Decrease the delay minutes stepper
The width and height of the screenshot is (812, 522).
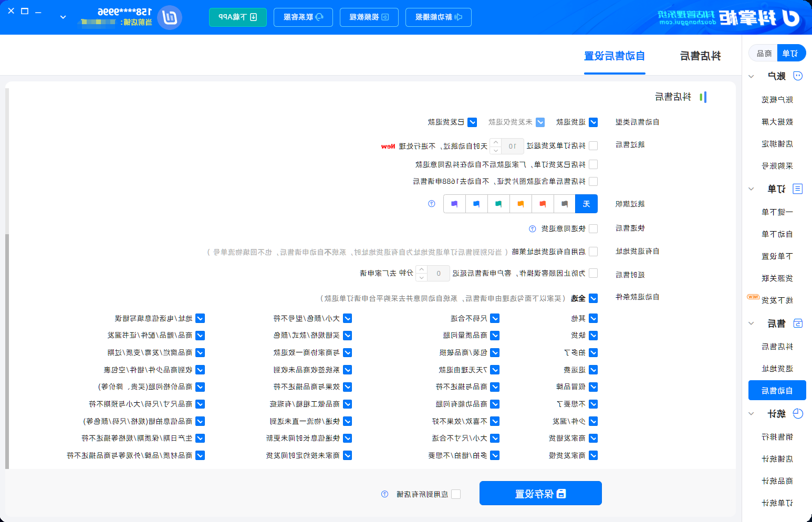(x=421, y=277)
